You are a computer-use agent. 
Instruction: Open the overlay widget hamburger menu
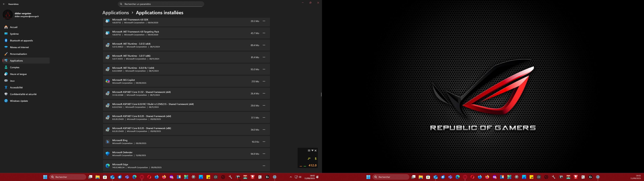coord(309,150)
